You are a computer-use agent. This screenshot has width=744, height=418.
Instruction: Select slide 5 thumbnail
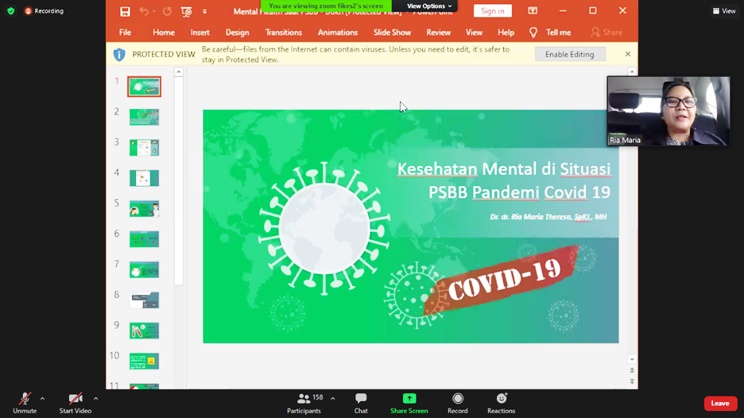144,209
